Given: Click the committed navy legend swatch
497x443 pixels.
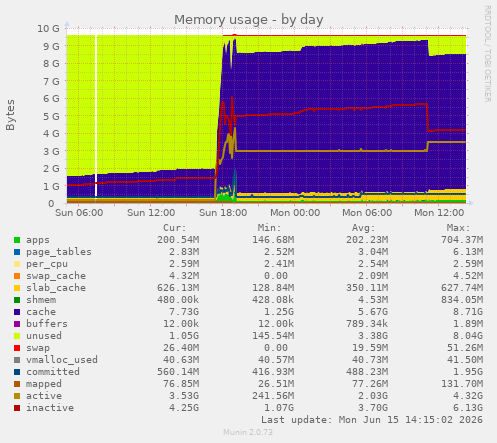Looking at the screenshot, I should click(x=17, y=372).
